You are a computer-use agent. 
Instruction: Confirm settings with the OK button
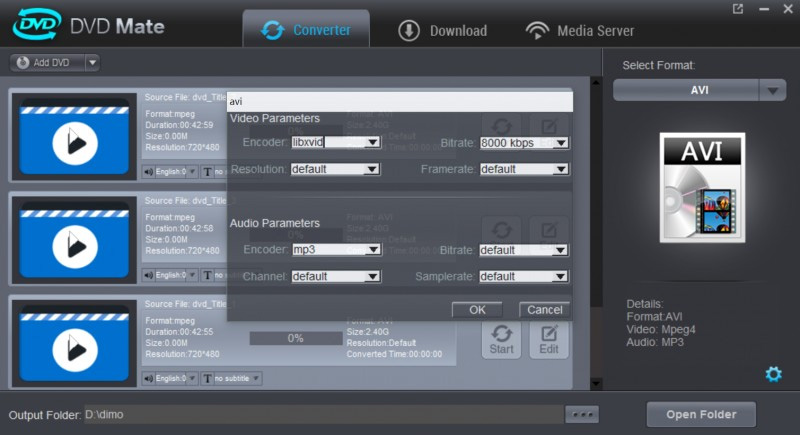pyautogui.click(x=478, y=310)
